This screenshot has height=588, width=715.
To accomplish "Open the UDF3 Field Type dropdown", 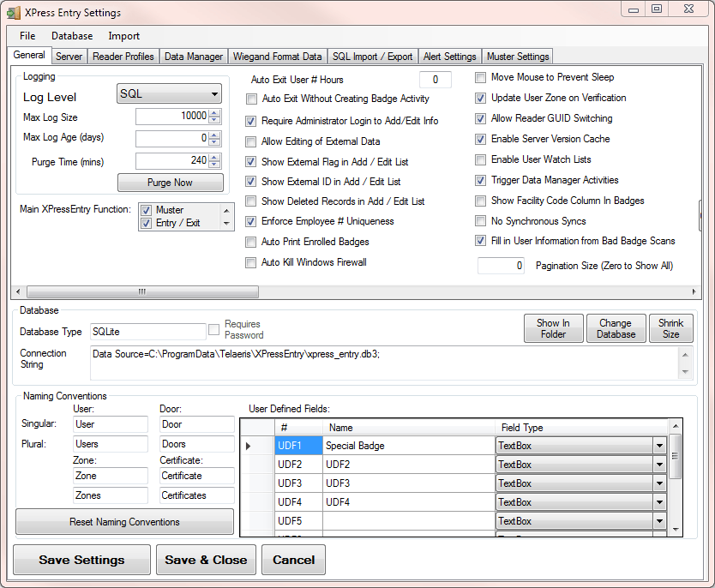I will click(659, 483).
